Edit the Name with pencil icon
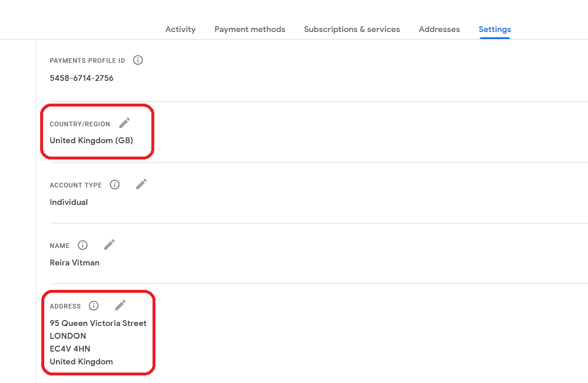Viewport: 588px width, 383px height. pos(109,244)
